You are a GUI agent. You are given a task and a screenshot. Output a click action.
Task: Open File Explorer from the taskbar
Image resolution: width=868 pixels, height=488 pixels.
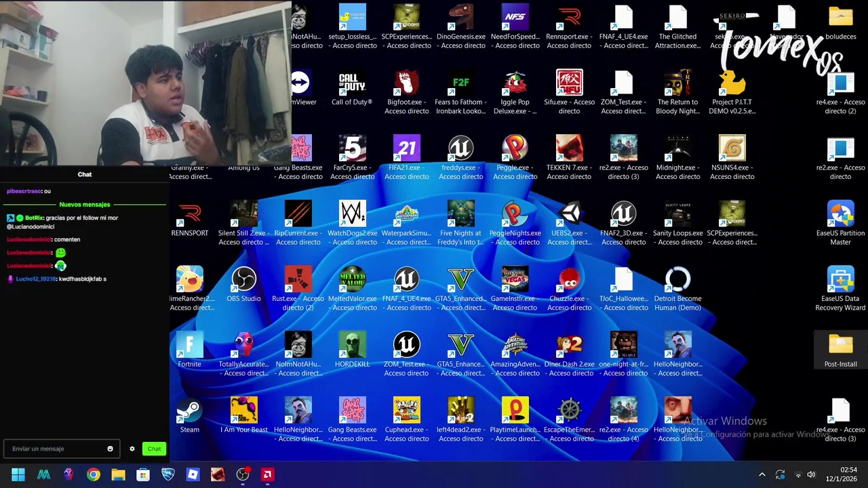tap(118, 474)
